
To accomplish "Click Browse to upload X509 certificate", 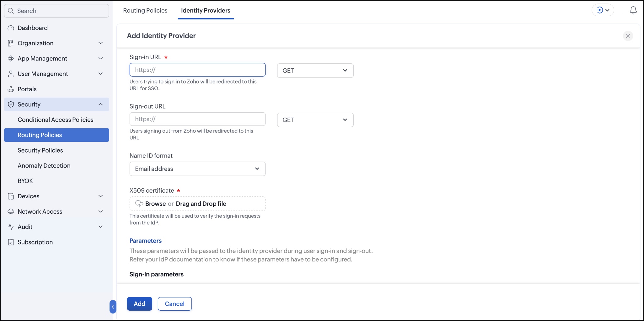I will pos(155,204).
